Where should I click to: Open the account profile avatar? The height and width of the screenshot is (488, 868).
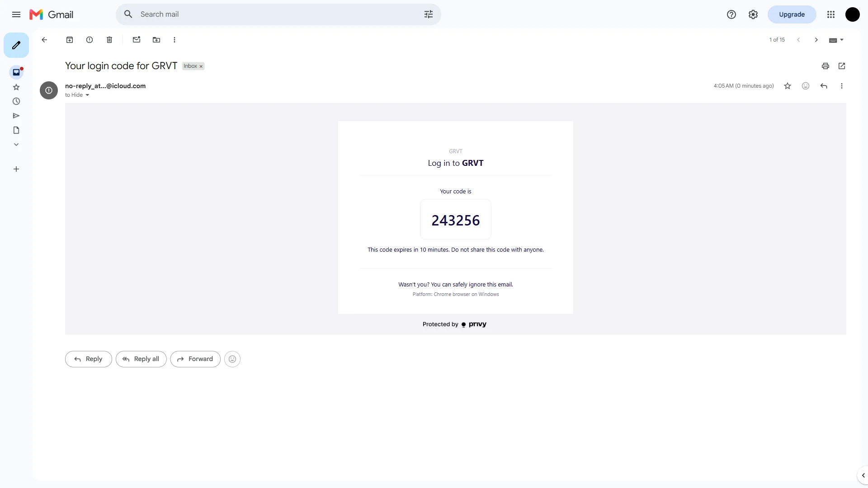[852, 14]
